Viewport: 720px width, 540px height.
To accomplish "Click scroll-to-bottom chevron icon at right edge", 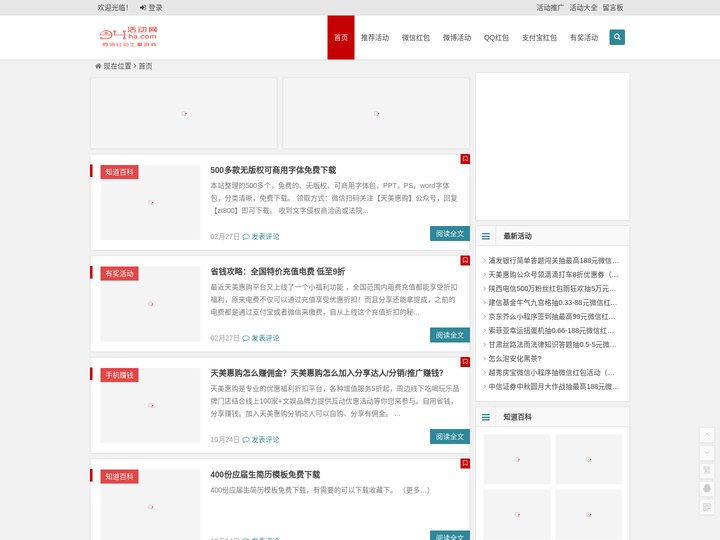I will pyautogui.click(x=707, y=453).
